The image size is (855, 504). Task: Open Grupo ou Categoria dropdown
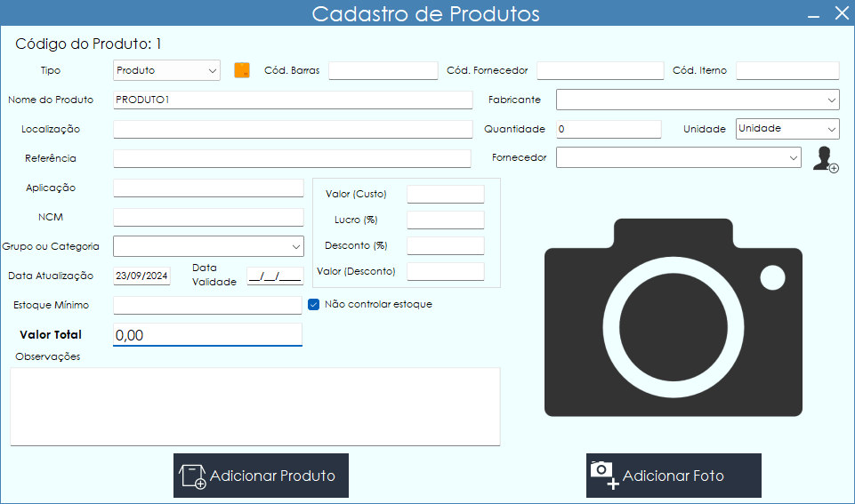tap(208, 246)
